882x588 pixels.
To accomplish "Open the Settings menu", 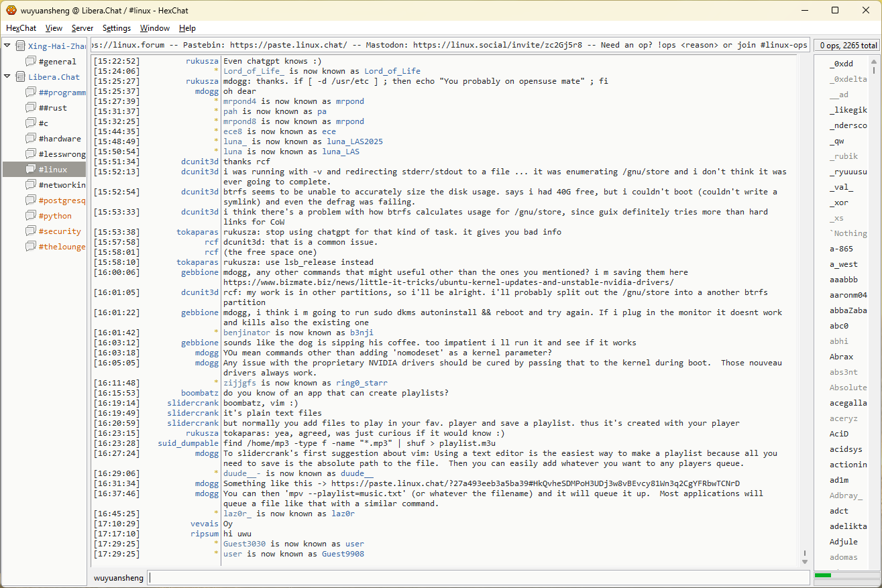I will point(117,28).
